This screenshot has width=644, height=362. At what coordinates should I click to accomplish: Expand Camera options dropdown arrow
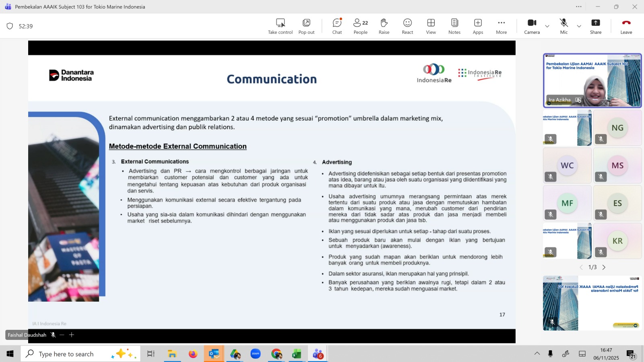[x=547, y=26]
